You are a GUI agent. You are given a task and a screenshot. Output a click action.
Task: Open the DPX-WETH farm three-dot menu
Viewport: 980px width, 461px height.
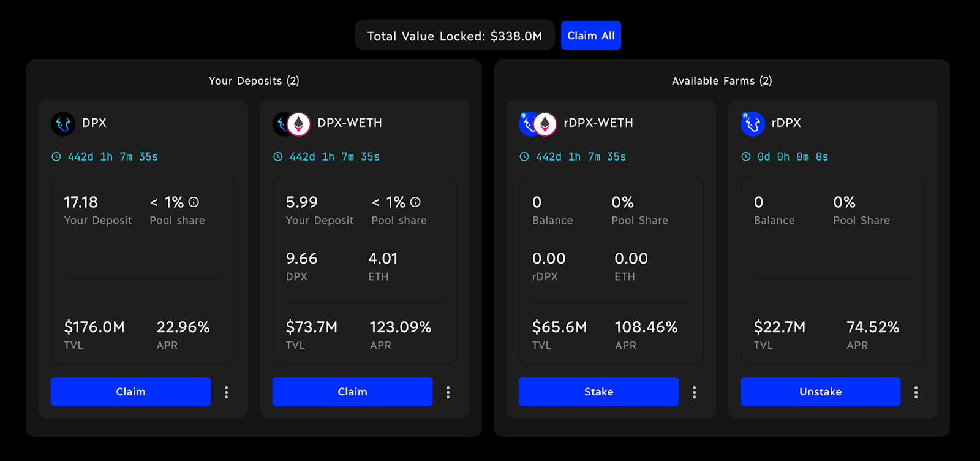point(448,392)
